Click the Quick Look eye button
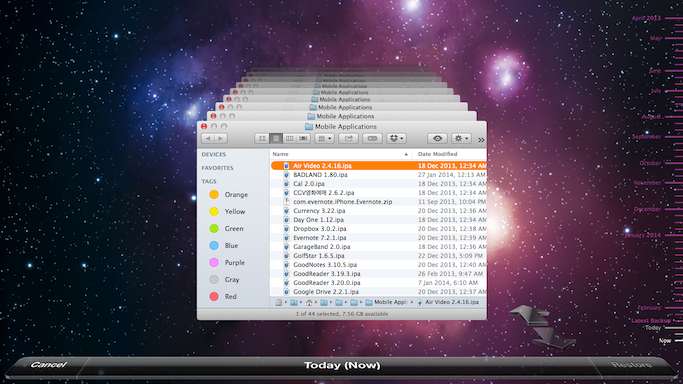 (x=437, y=138)
